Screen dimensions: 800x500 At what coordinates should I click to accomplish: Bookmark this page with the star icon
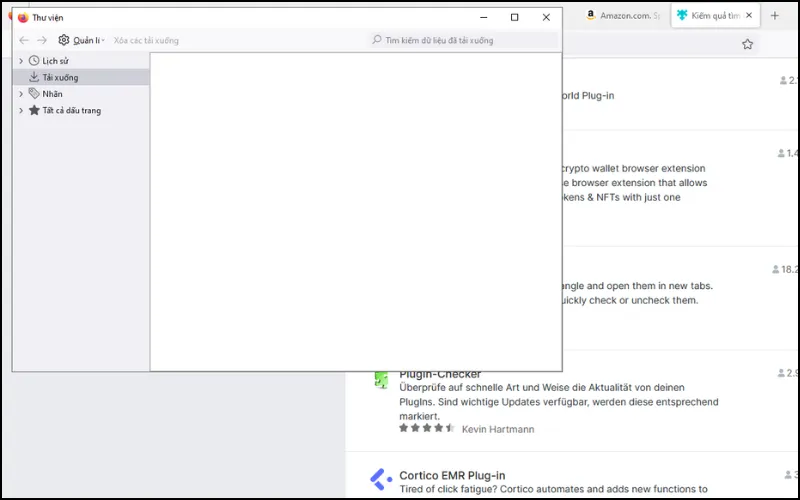coord(747,44)
